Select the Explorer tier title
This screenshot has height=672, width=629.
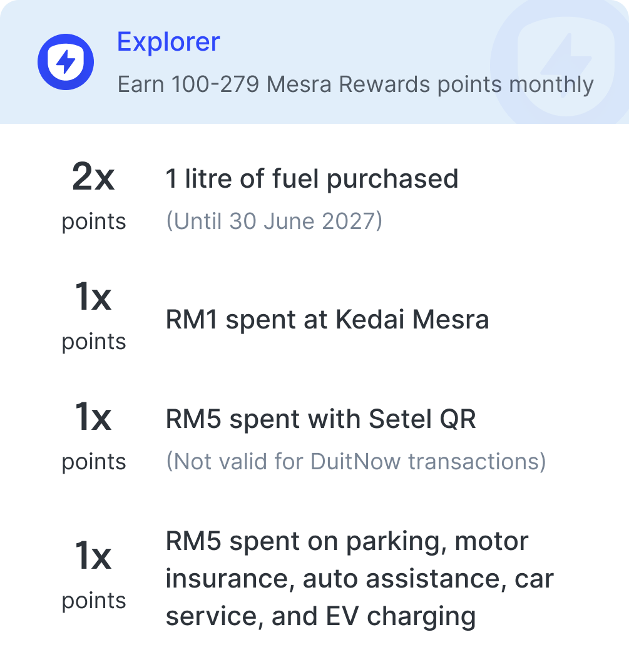[x=168, y=41]
